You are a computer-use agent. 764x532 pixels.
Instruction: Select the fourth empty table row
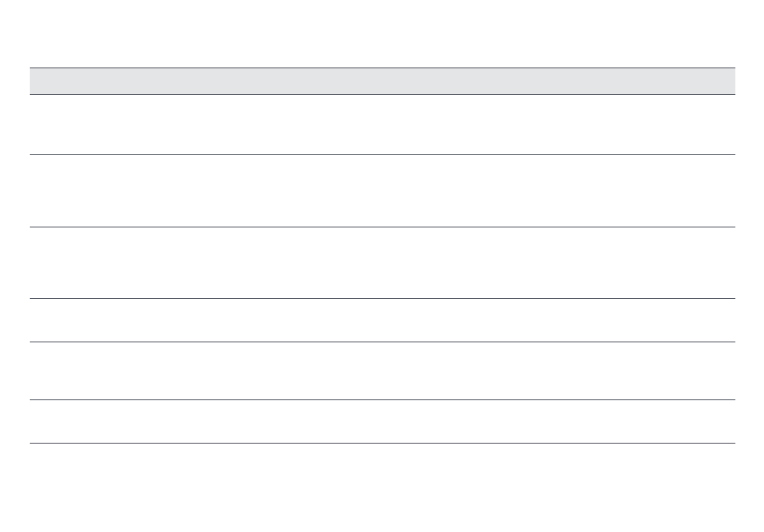382,321
